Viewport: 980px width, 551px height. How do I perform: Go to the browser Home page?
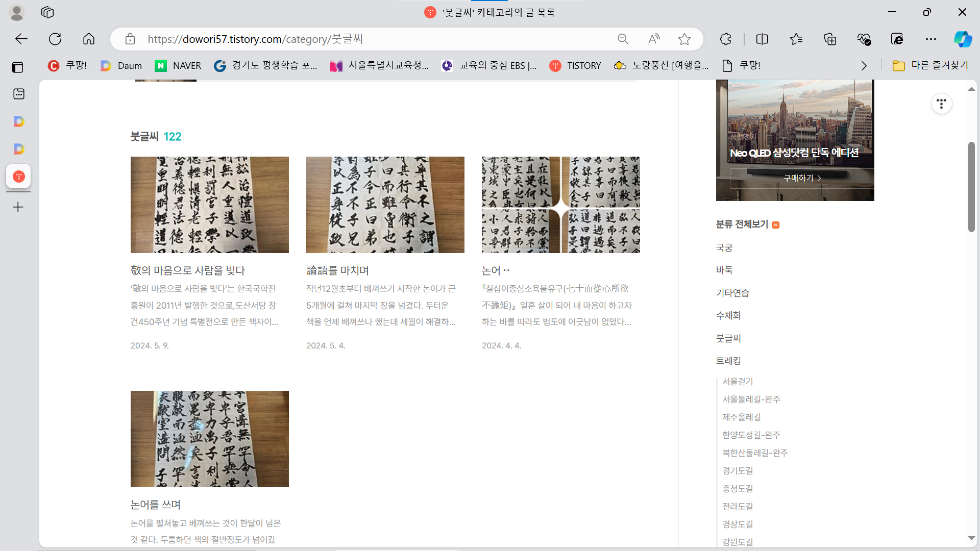89,39
